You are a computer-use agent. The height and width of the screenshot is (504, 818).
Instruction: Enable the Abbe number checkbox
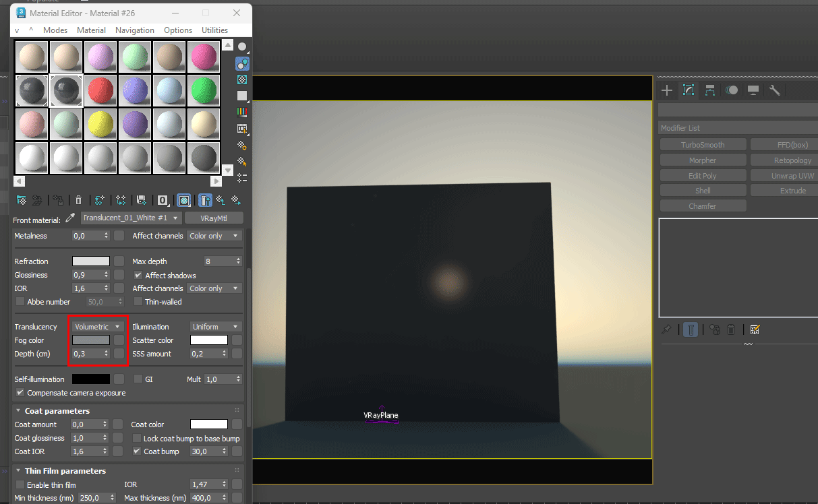point(20,302)
